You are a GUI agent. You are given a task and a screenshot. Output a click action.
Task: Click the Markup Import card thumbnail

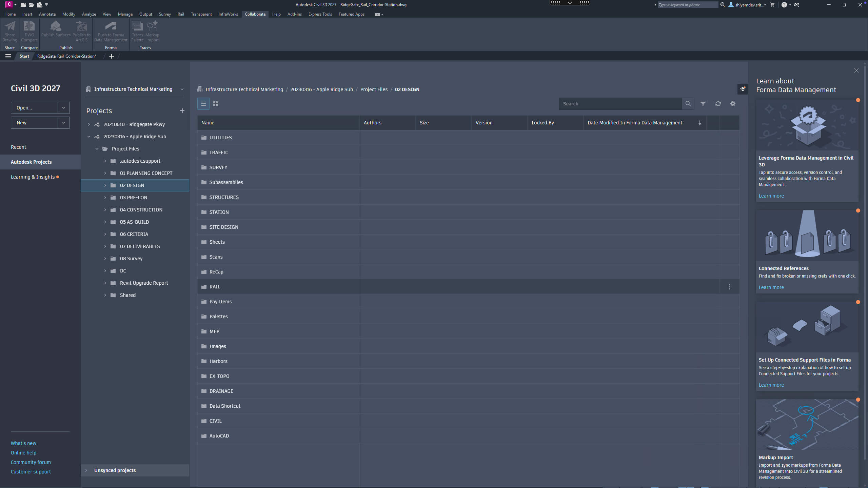[x=807, y=425]
